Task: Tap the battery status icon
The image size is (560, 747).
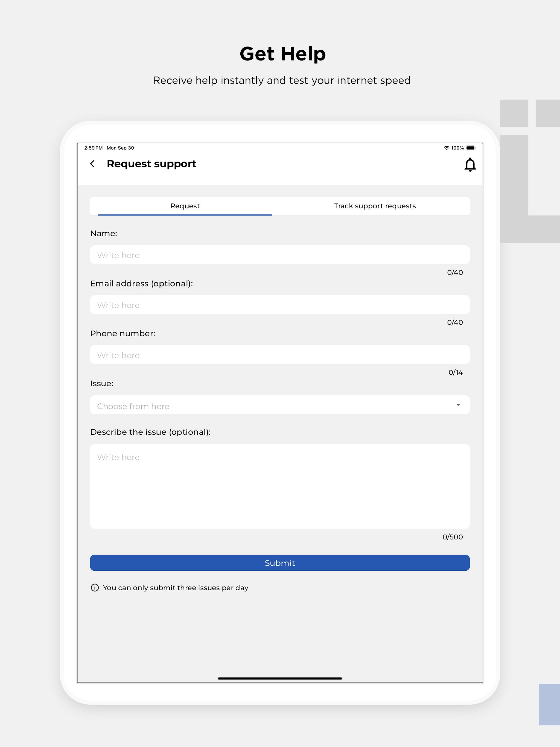Action: click(471, 148)
